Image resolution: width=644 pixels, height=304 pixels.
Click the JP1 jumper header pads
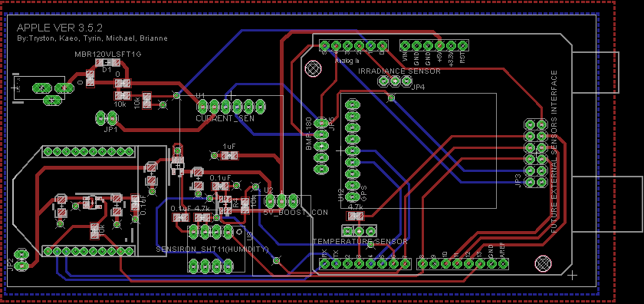pos(107,118)
